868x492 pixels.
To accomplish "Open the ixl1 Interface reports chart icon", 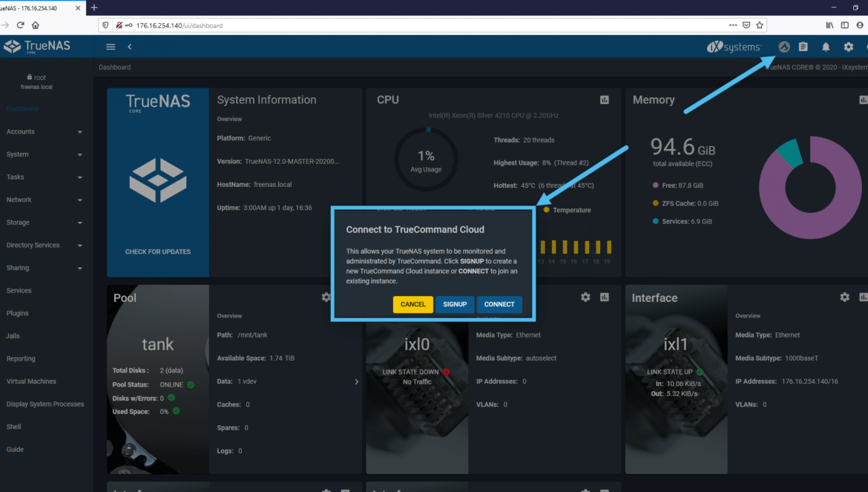I will (x=863, y=297).
